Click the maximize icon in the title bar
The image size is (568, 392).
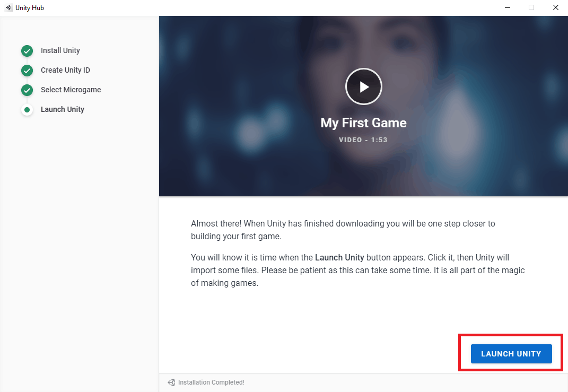[531, 7]
